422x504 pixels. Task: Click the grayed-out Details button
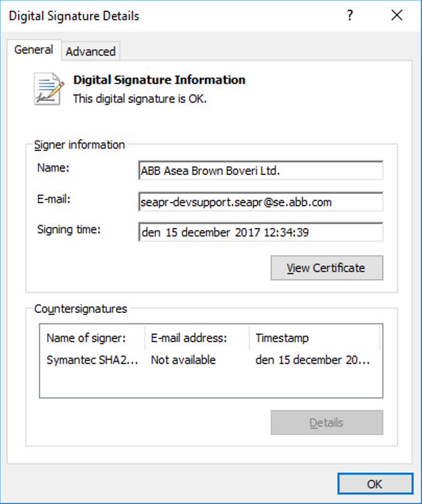[x=327, y=422]
